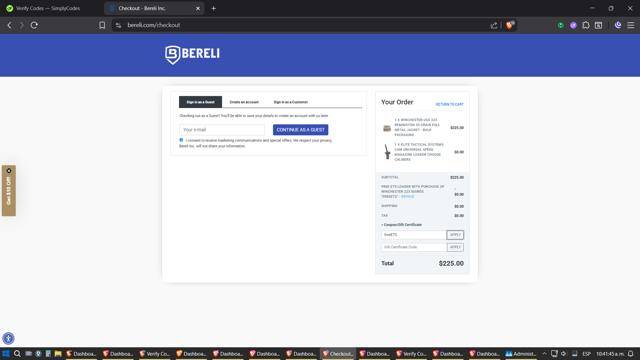Reload the checkout page

tap(34, 25)
